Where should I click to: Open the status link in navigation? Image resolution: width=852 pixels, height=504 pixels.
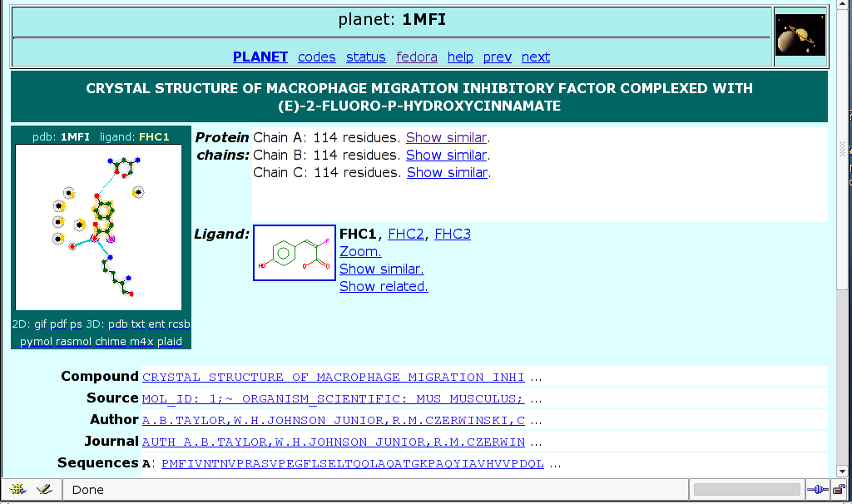click(365, 57)
